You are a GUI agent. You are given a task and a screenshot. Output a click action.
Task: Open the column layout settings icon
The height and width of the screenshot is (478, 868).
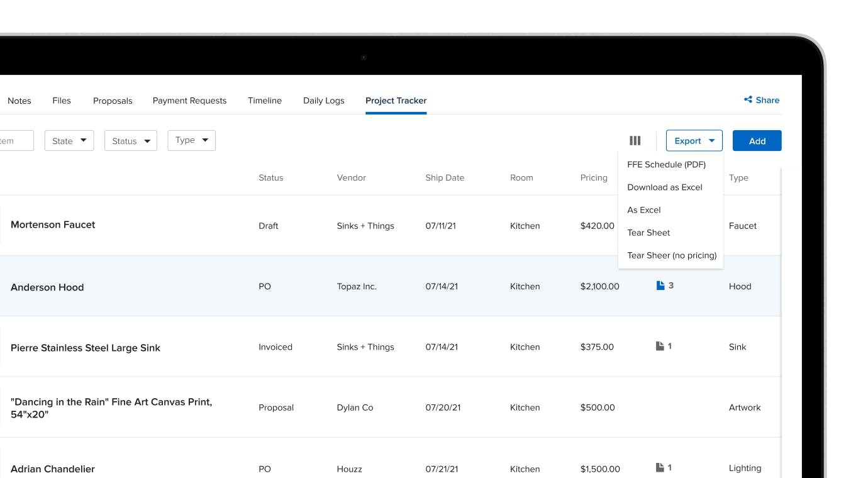pyautogui.click(x=635, y=140)
